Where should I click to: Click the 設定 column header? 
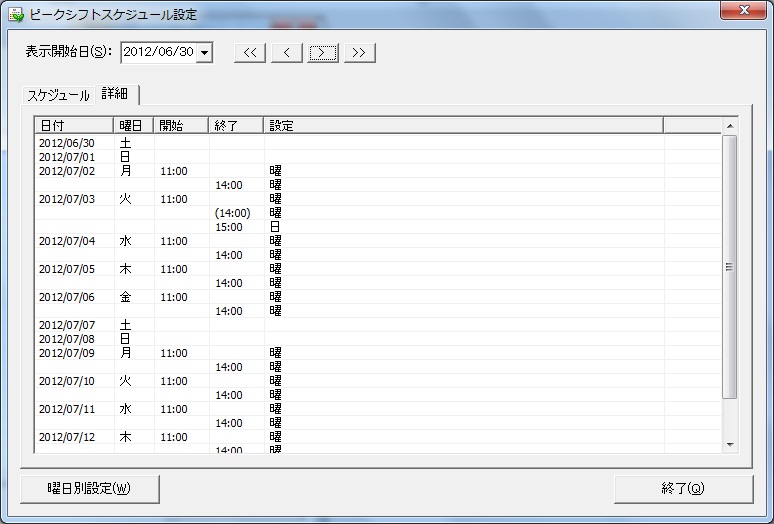coord(464,126)
